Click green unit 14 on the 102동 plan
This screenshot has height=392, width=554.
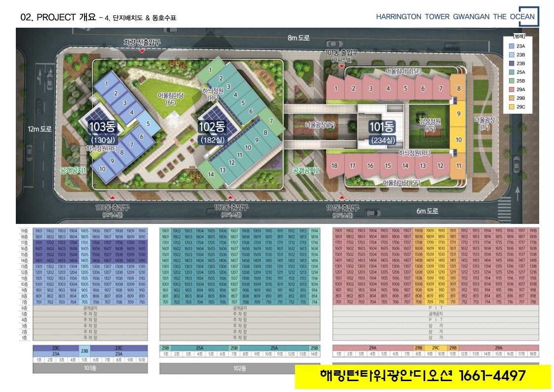211,174
